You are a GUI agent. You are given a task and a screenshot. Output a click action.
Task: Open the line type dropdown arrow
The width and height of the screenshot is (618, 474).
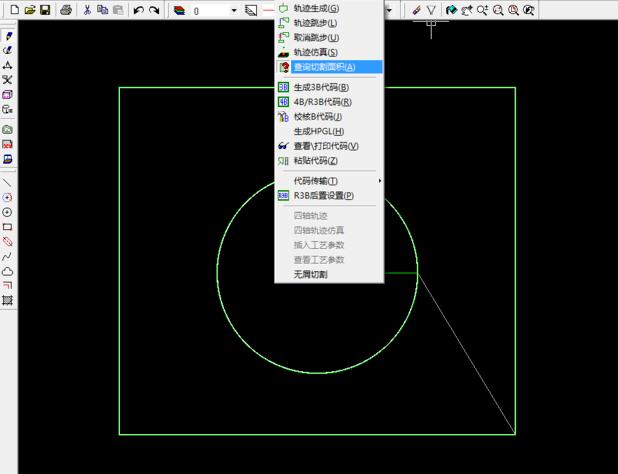(390, 10)
